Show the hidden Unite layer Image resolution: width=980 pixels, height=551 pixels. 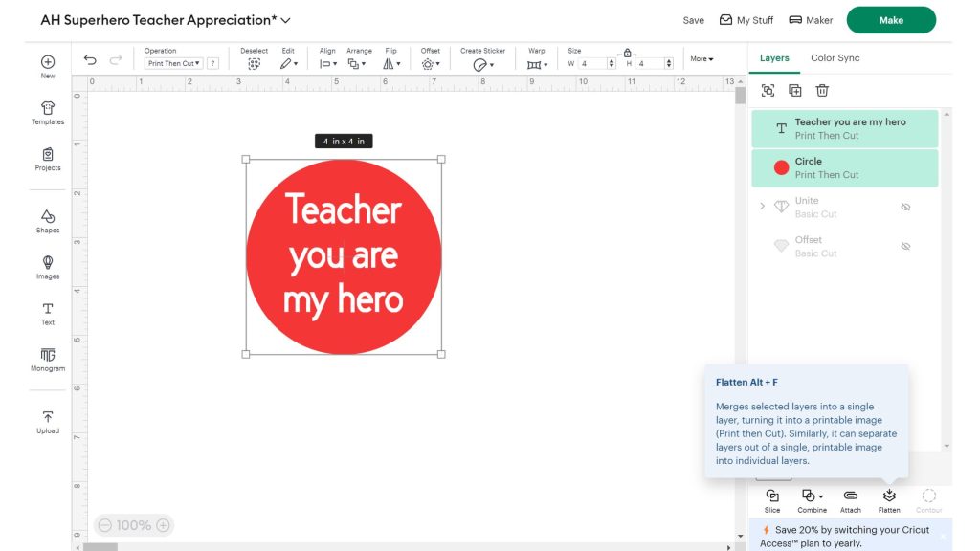(905, 207)
